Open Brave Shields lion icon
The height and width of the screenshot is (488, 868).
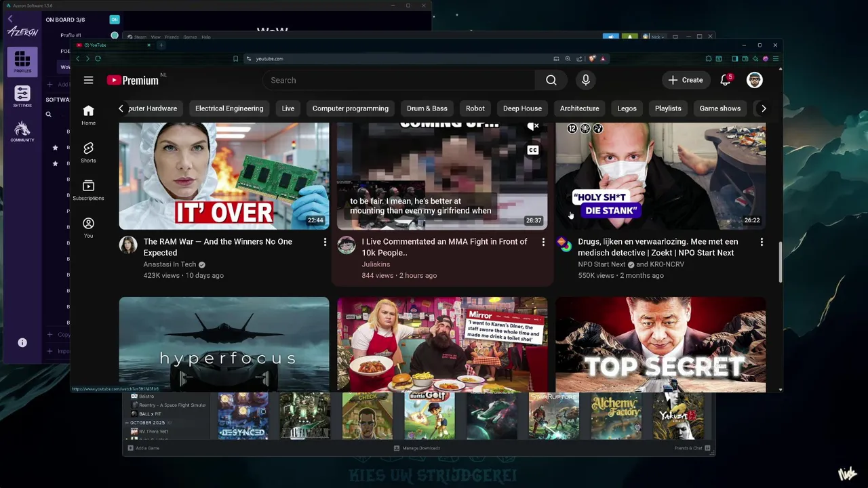[592, 59]
